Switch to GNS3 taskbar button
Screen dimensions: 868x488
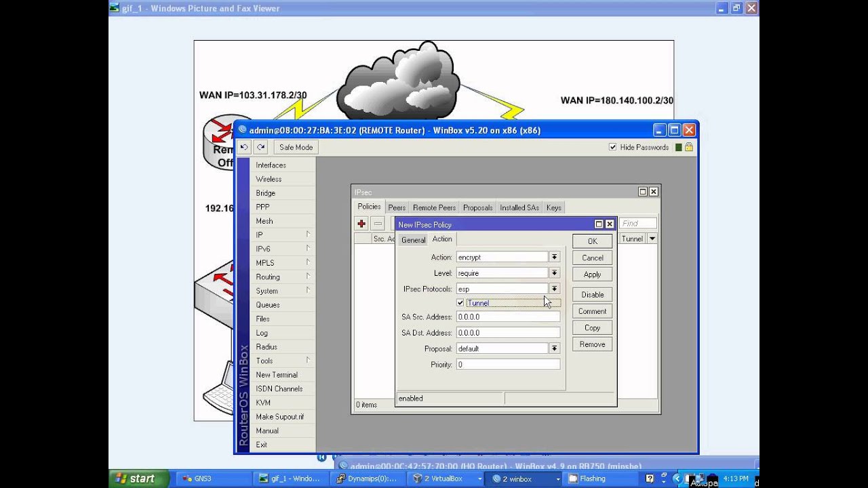click(214, 479)
